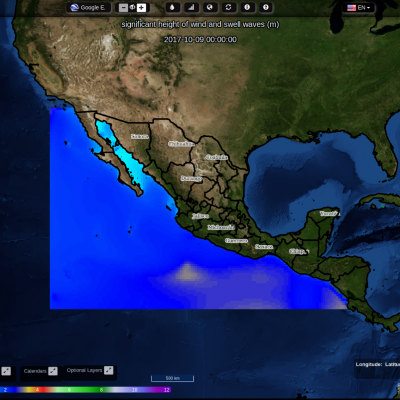The height and width of the screenshot is (400, 400).
Task: Decrease layer opacity with the minus button
Action: 123,8
